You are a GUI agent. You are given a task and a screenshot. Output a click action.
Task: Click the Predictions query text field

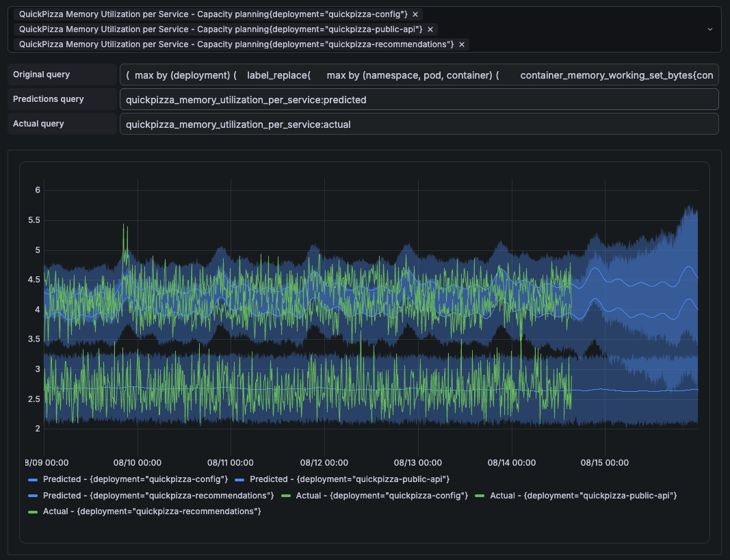[419, 100]
